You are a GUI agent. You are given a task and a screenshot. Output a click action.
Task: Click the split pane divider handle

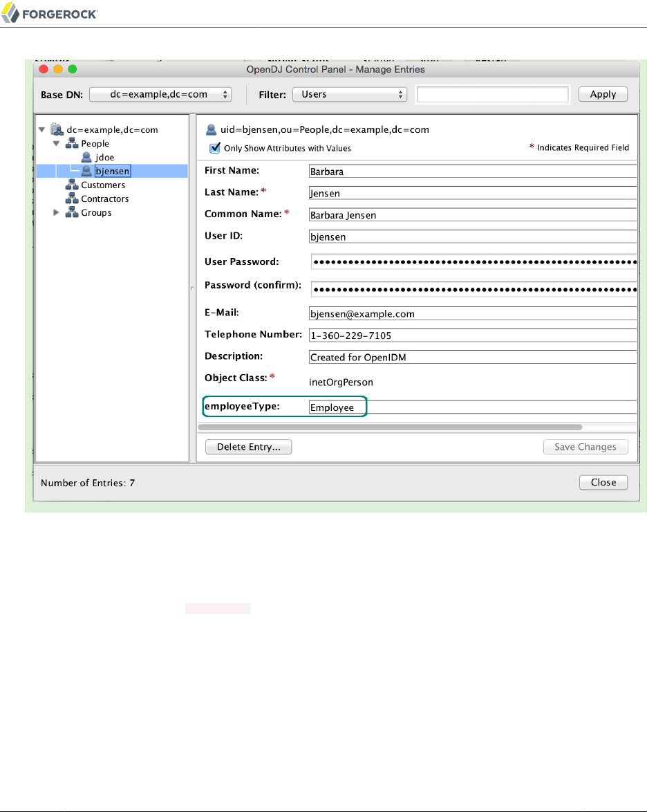[x=193, y=288]
